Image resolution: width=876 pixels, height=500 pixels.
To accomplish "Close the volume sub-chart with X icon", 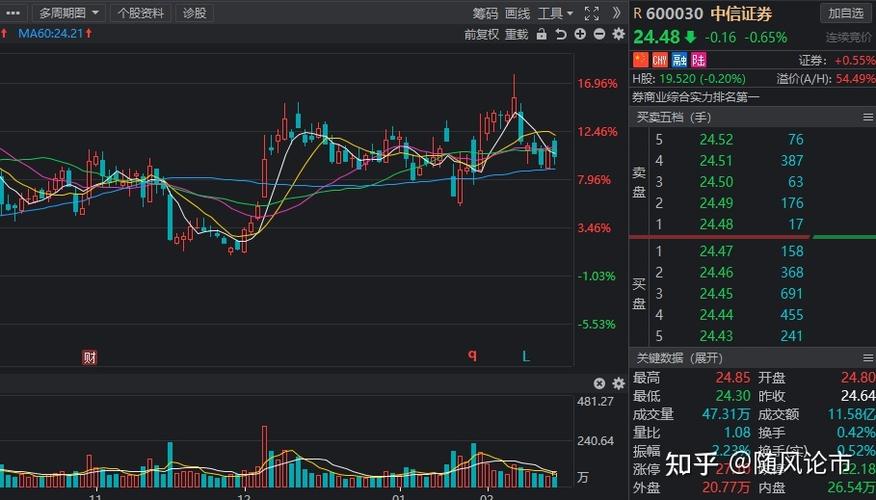I will (x=599, y=383).
